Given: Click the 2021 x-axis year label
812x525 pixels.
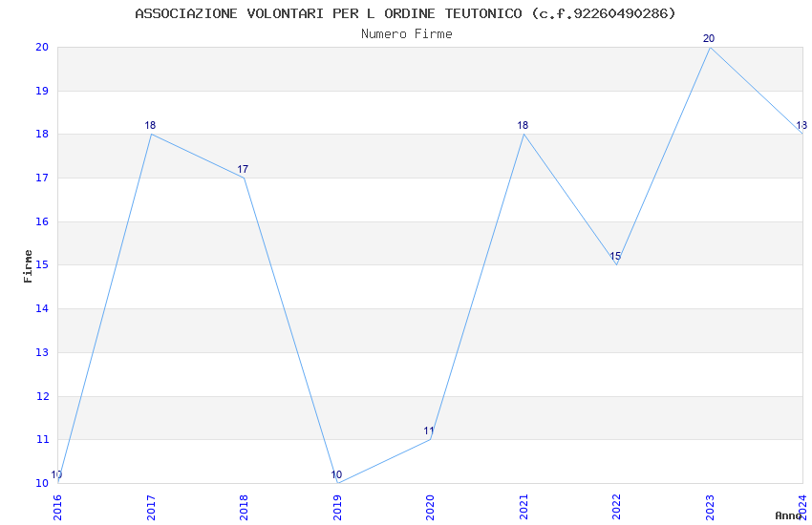Looking at the screenshot, I should coord(524,508).
